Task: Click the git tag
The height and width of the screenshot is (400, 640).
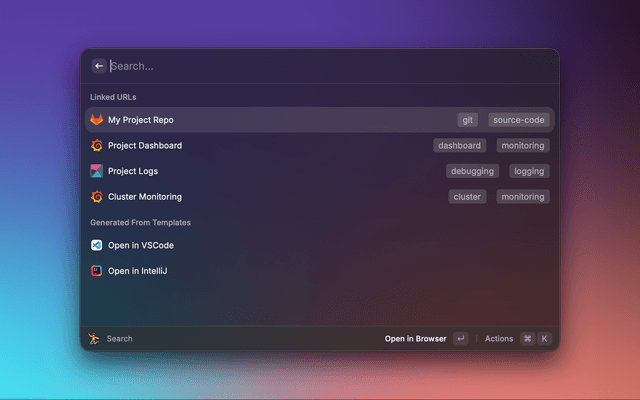Action: point(467,120)
